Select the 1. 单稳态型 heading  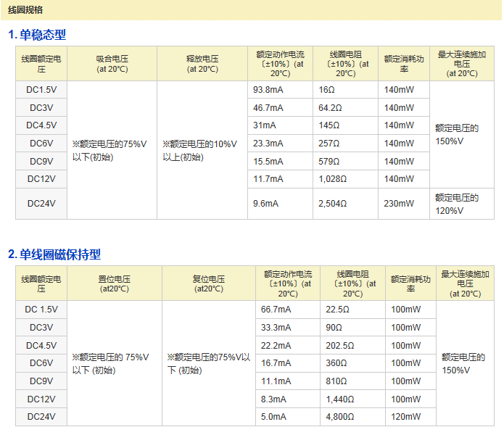37,35
